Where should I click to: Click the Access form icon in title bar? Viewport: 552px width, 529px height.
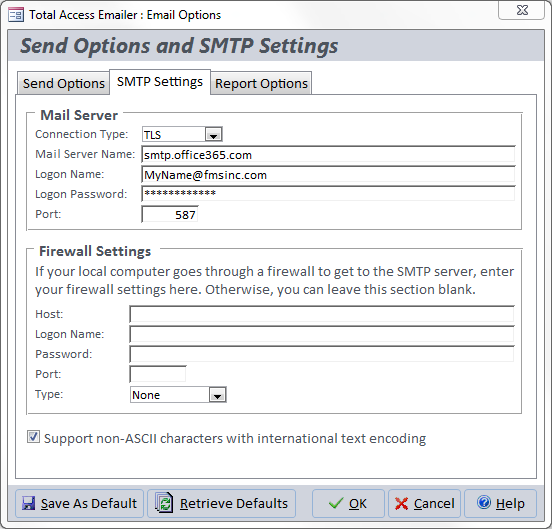[x=16, y=15]
